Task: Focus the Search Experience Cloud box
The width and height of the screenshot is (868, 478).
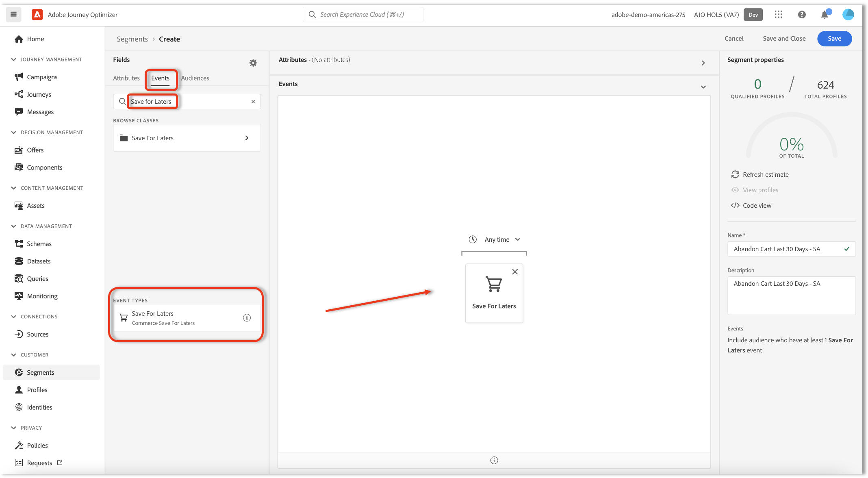Action: pos(363,15)
